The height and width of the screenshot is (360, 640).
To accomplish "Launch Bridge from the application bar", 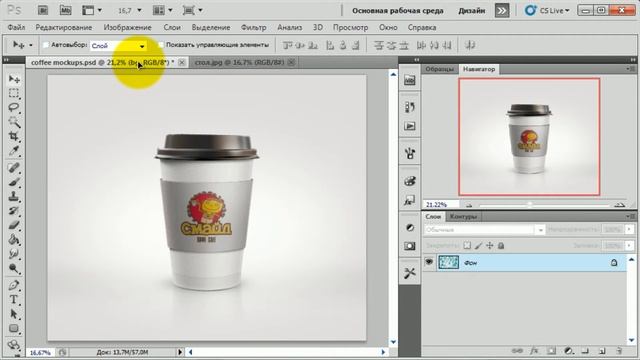I will click(43, 10).
